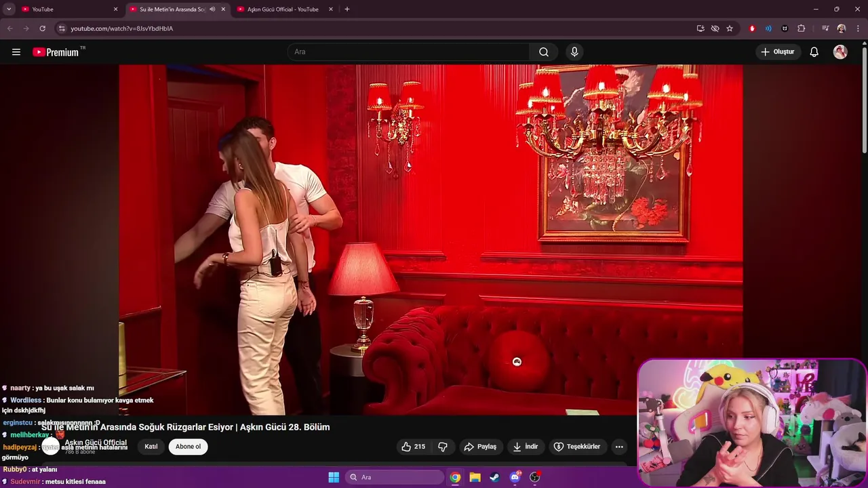Open the Aşkın Gücü Official channel link
Viewport: 868px width, 488px height.
(x=96, y=443)
